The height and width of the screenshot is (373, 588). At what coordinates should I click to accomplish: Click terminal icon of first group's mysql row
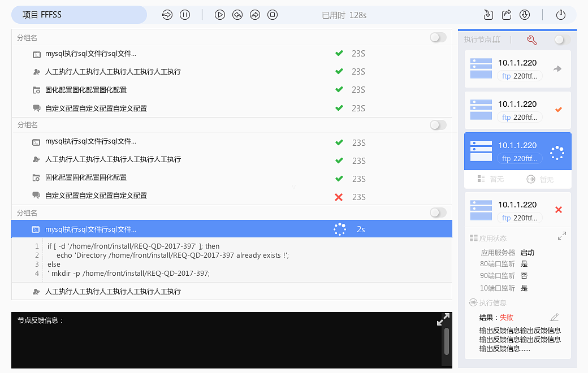coord(36,55)
